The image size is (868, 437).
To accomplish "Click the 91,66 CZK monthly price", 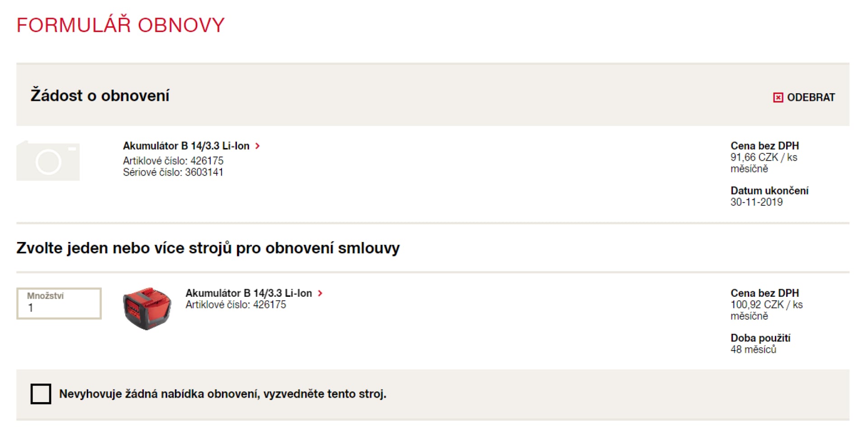I will (x=764, y=157).
